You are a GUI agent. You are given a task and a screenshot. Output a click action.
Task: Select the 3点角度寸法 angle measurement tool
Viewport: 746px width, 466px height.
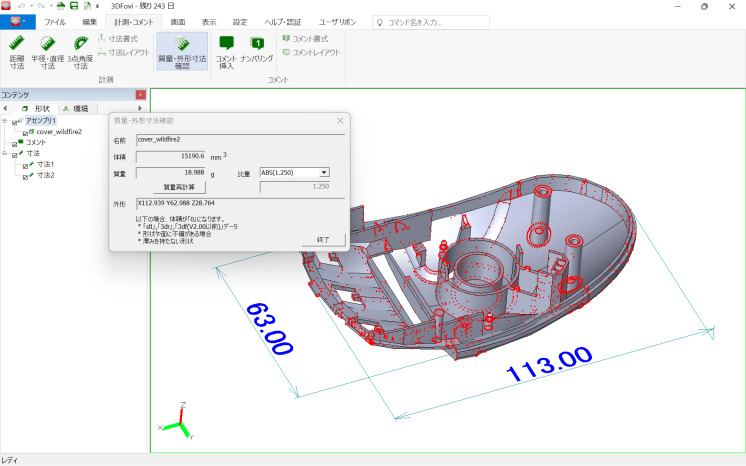(80, 52)
